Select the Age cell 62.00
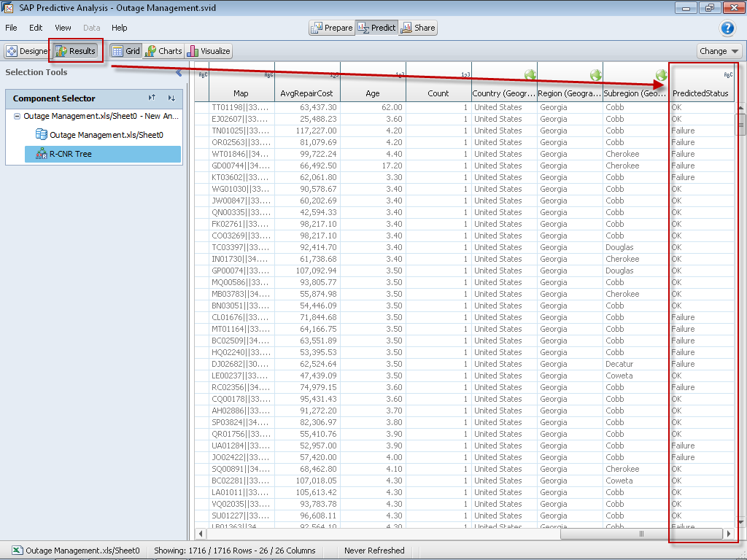The width and height of the screenshot is (747, 560). point(373,108)
